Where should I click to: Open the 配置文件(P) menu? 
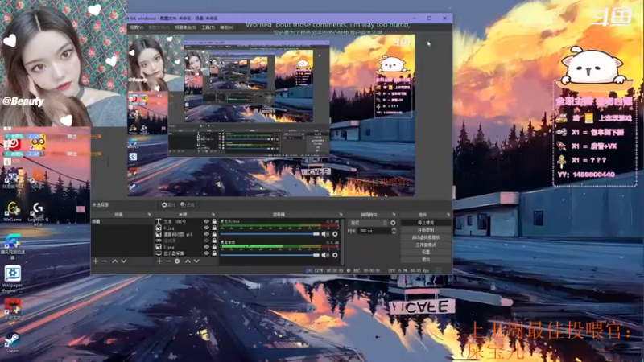[x=159, y=27]
